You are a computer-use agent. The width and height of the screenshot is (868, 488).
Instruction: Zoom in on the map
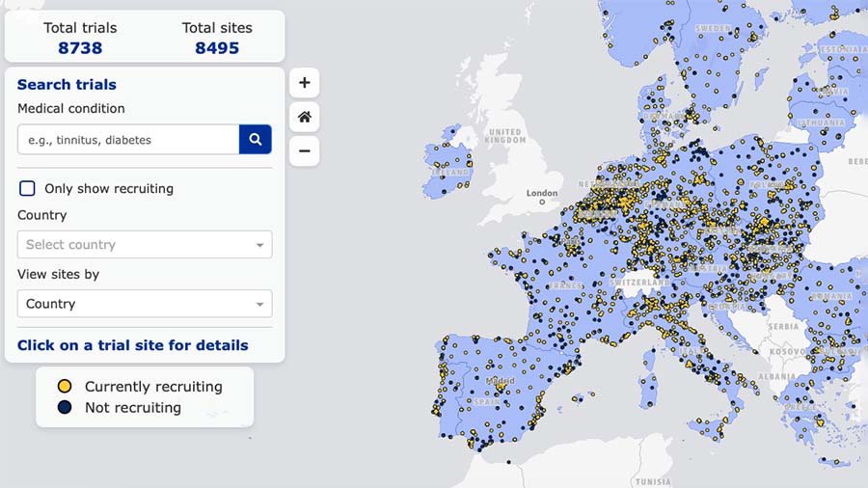304,83
